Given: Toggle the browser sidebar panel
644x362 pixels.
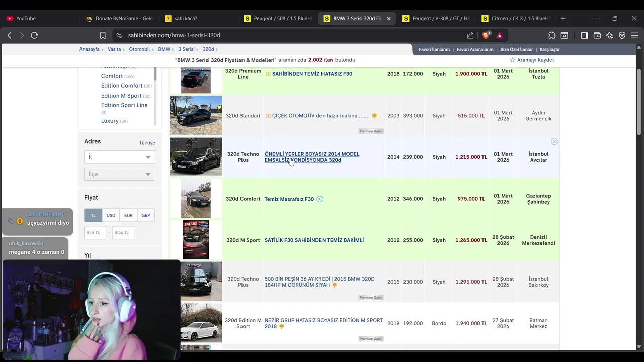Looking at the screenshot, I should pos(584,35).
